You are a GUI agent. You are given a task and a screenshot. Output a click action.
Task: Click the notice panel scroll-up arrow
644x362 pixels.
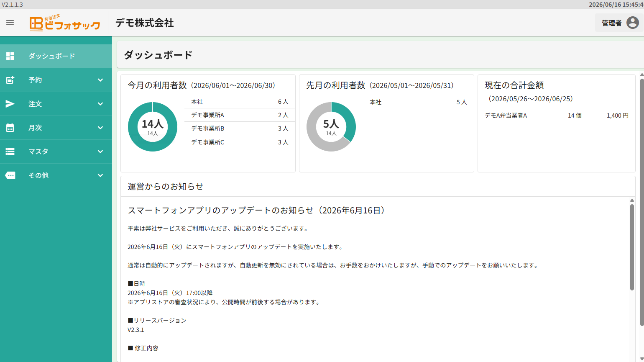coord(632,200)
